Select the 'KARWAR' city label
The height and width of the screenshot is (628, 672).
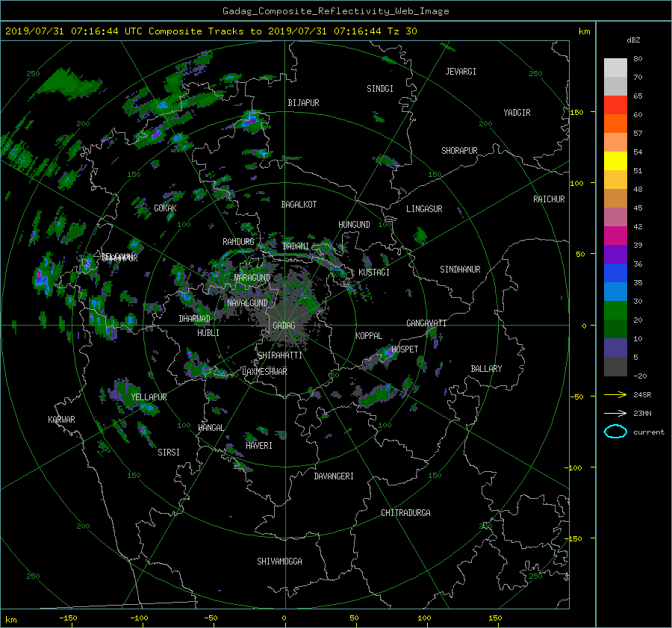click(x=61, y=420)
